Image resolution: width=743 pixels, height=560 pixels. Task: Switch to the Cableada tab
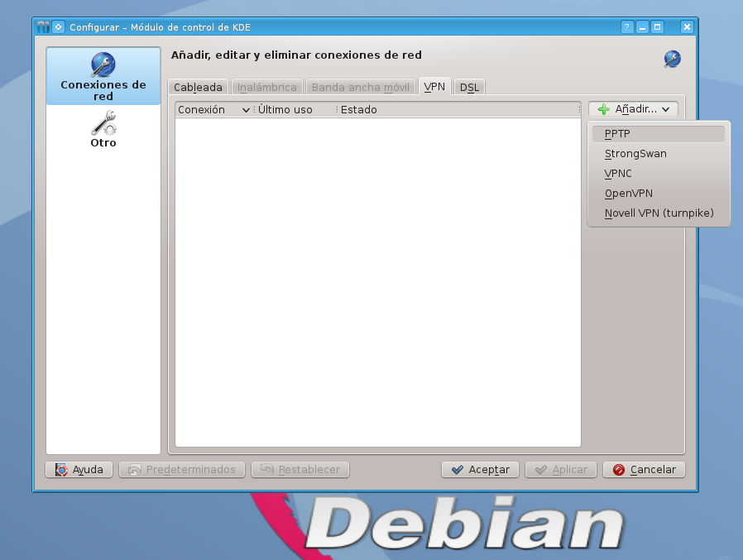pyautogui.click(x=198, y=87)
